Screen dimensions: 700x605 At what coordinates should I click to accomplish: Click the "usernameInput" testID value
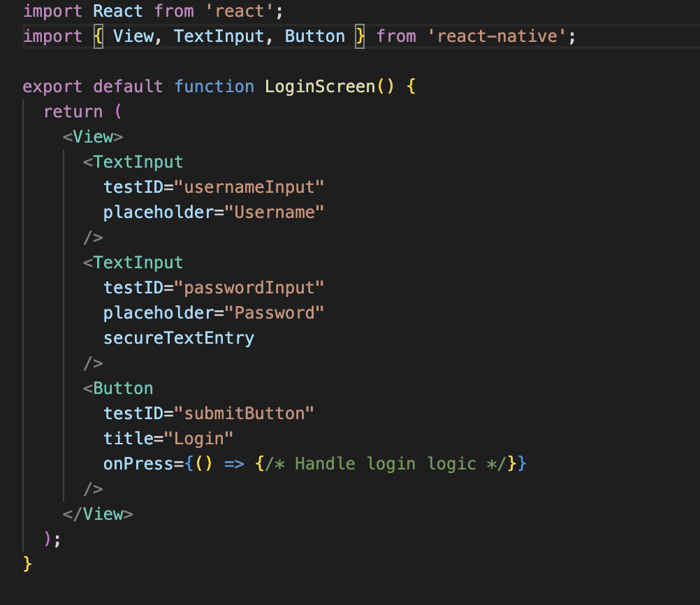(249, 187)
